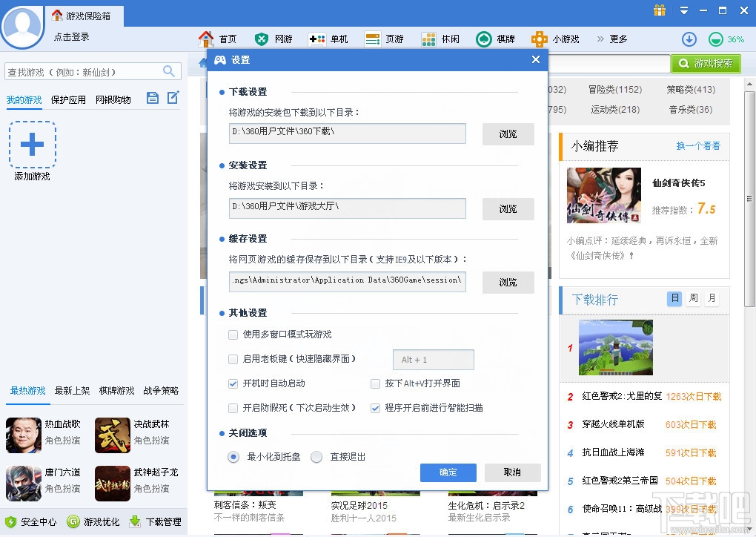Uncheck 开机时自动启动
Image resolution: width=756 pixels, height=537 pixels.
(x=233, y=384)
